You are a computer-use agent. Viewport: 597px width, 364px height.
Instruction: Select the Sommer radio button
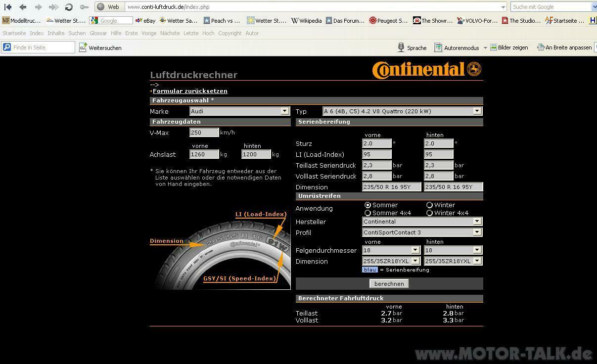[367, 205]
